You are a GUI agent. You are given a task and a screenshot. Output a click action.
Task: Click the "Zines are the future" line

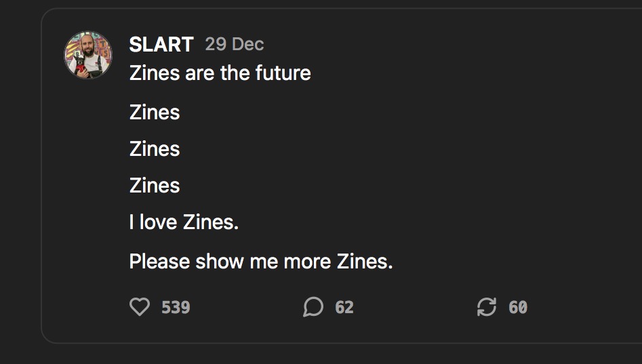pyautogui.click(x=220, y=73)
